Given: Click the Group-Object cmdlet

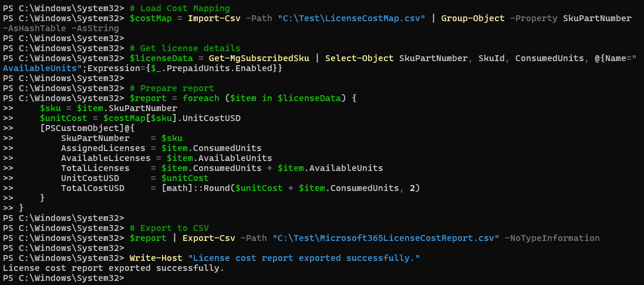Looking at the screenshot, I should point(473,18).
